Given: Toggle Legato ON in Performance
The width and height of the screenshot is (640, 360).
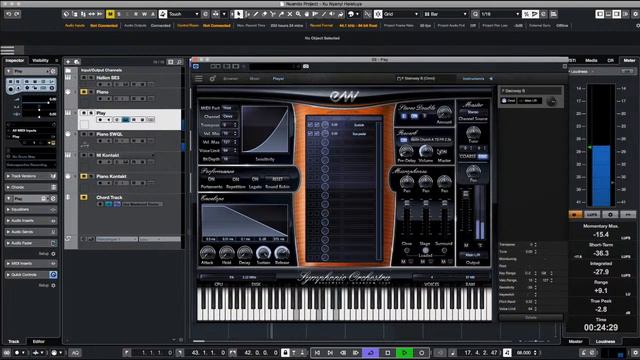Looking at the screenshot, I should coord(255,179).
